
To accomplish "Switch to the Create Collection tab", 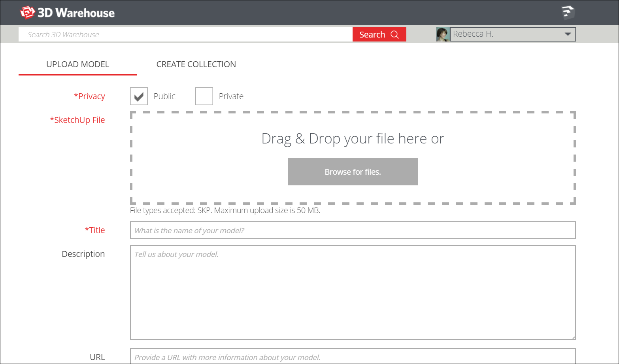I will pos(196,64).
